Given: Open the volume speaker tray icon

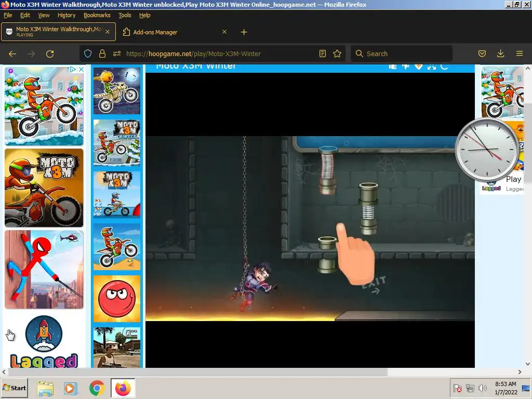Looking at the screenshot, I should tap(482, 388).
